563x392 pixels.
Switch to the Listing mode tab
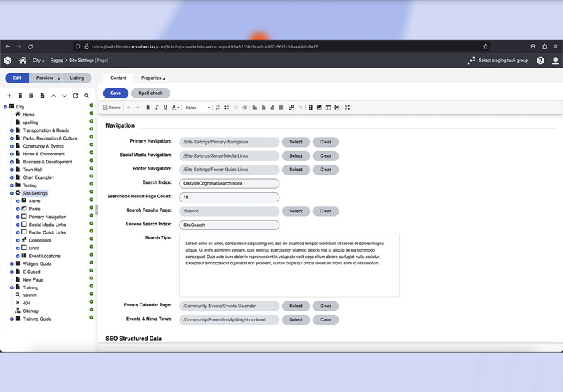pyautogui.click(x=76, y=78)
